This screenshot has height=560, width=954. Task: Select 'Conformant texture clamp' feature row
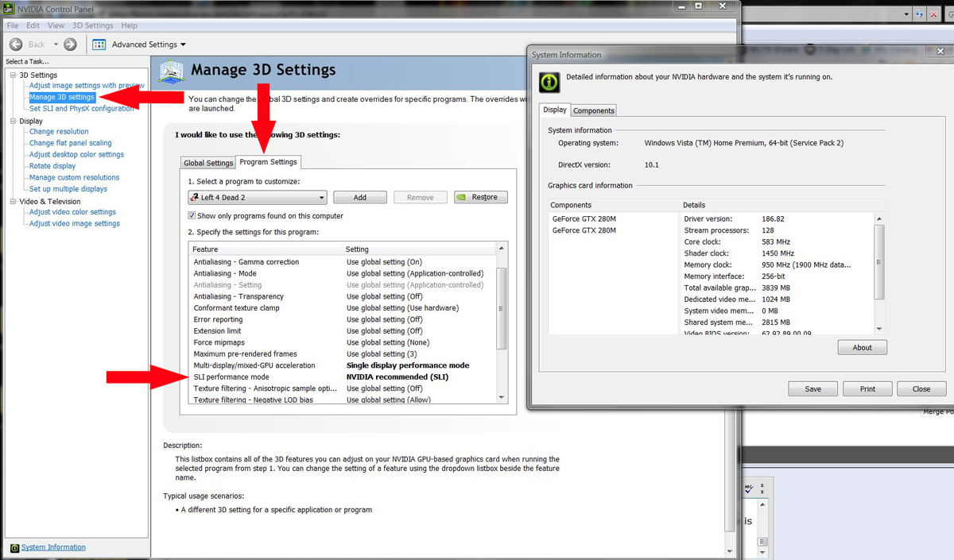pyautogui.click(x=343, y=308)
